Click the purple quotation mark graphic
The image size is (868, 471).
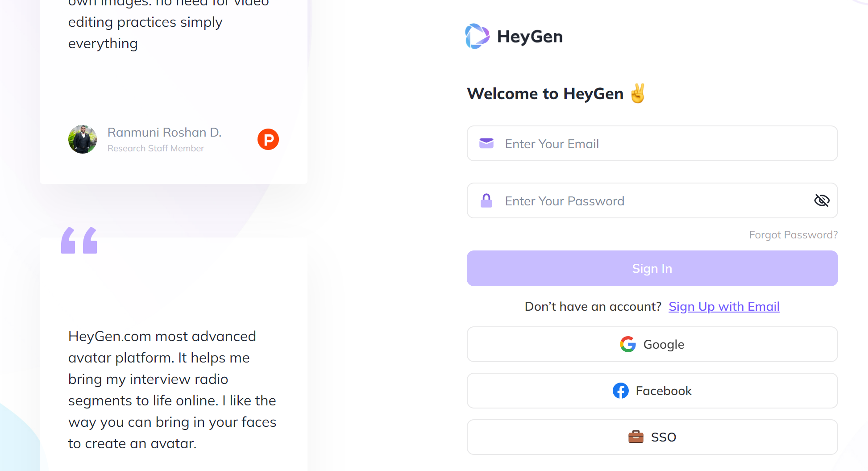[79, 240]
